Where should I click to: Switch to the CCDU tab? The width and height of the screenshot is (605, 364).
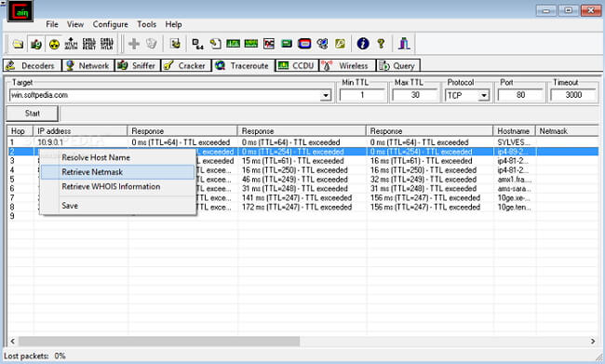[x=297, y=65]
